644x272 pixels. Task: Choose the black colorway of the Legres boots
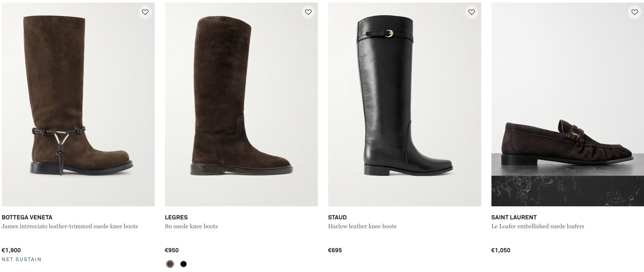pos(184,264)
